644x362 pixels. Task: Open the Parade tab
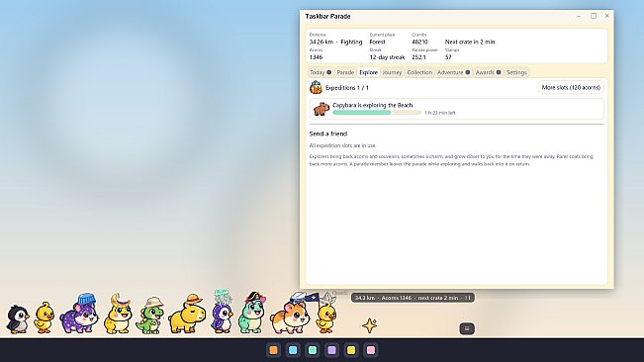click(345, 72)
